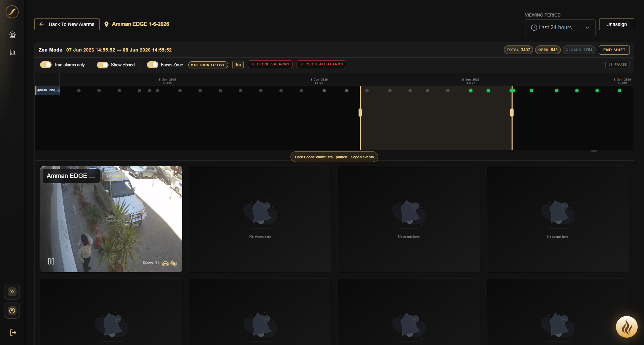Viewport: 644px width, 345px height.
Task: Click the 13:27 timeline time label
Action: tap(471, 81)
